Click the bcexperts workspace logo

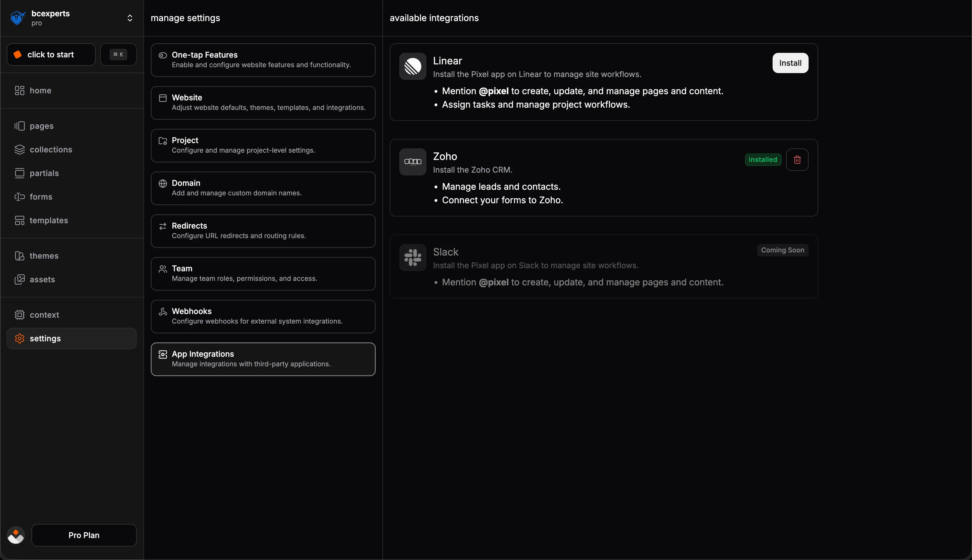point(18,18)
